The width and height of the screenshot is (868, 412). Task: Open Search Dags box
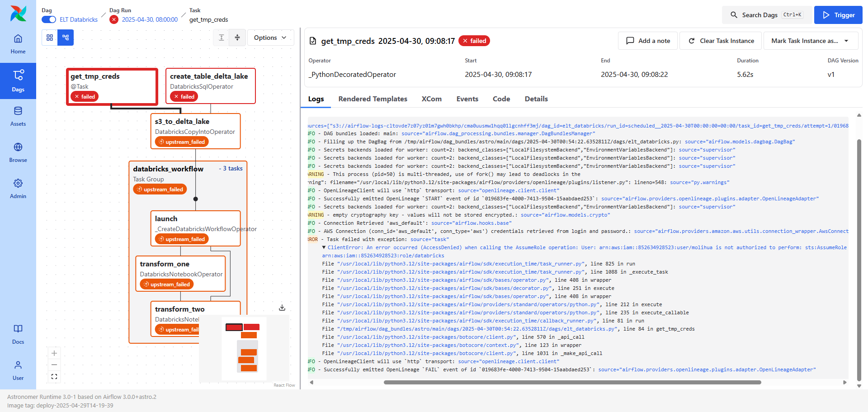click(x=766, y=15)
